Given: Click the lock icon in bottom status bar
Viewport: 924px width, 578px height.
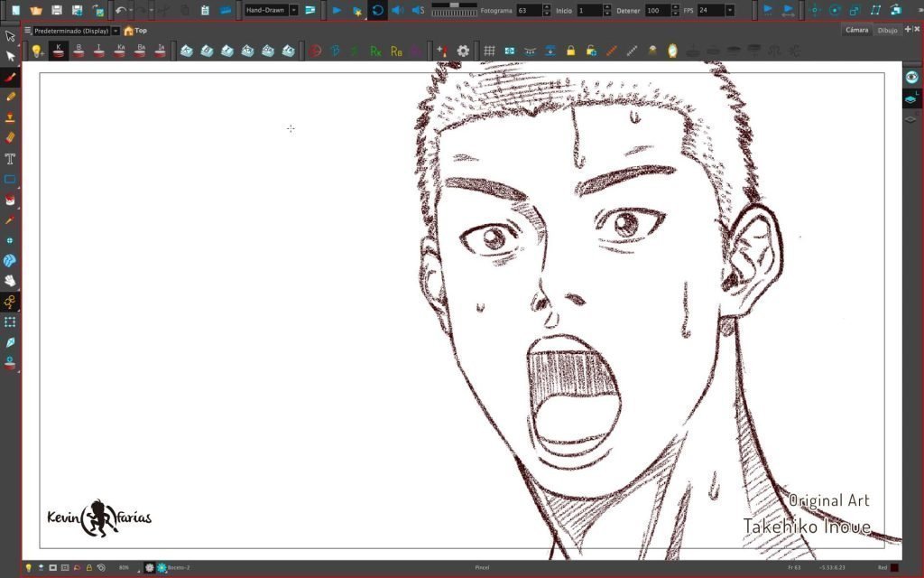Looking at the screenshot, I should (x=89, y=567).
